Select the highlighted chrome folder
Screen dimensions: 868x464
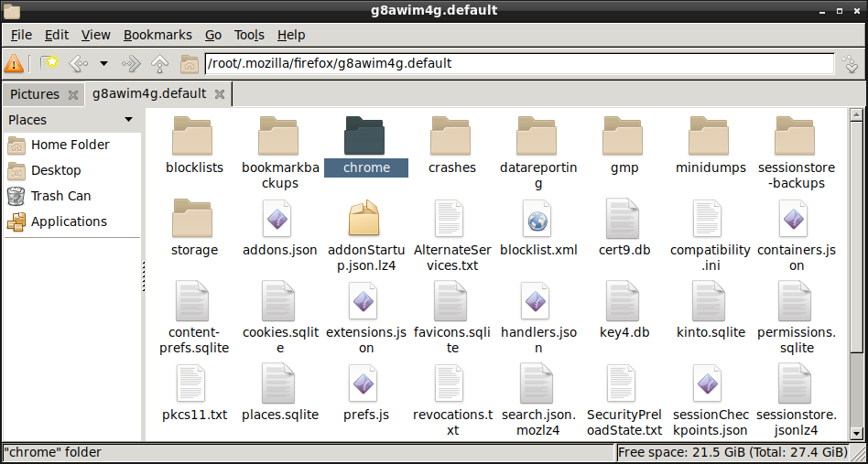coord(366,146)
